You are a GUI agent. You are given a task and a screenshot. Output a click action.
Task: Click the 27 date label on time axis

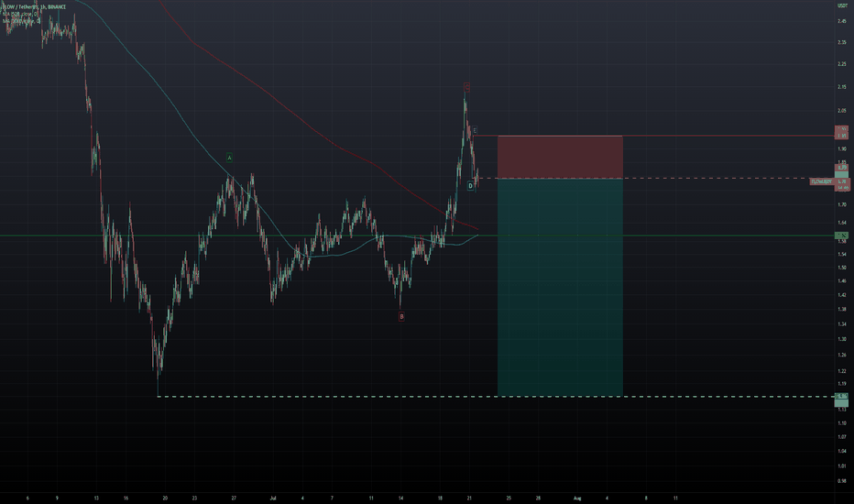(x=234, y=498)
